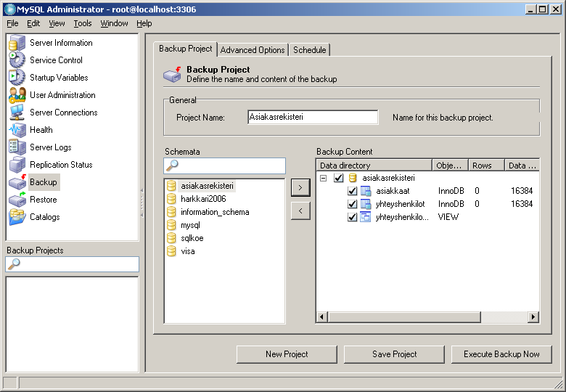Click the Data directory column header
Image resolution: width=566 pixels, height=392 pixels.
[374, 166]
